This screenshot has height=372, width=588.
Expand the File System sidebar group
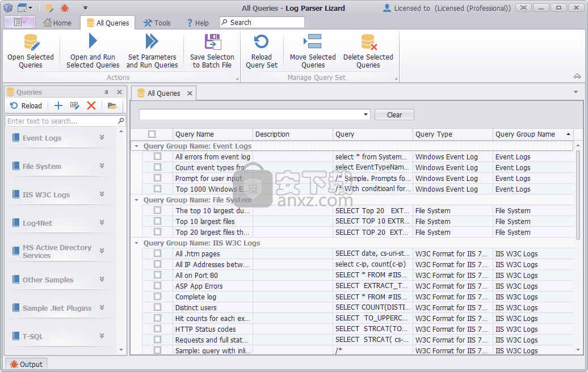click(102, 166)
